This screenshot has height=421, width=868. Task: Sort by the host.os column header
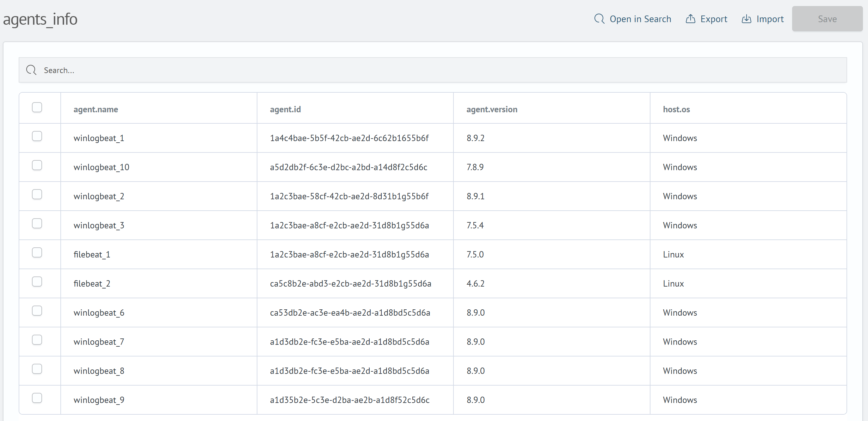(676, 109)
